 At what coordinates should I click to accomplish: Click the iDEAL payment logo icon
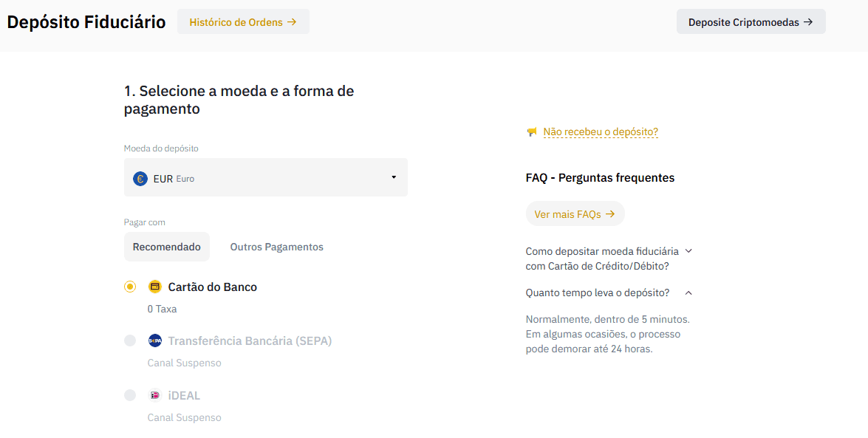point(154,395)
